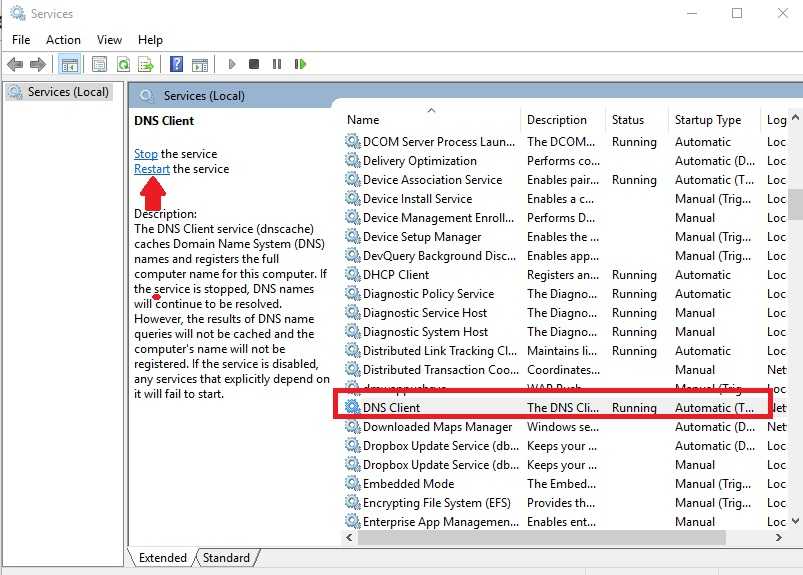Click gear icon beside Device Install Service
Screen dimensions: 803x575
pyautogui.click(x=352, y=198)
